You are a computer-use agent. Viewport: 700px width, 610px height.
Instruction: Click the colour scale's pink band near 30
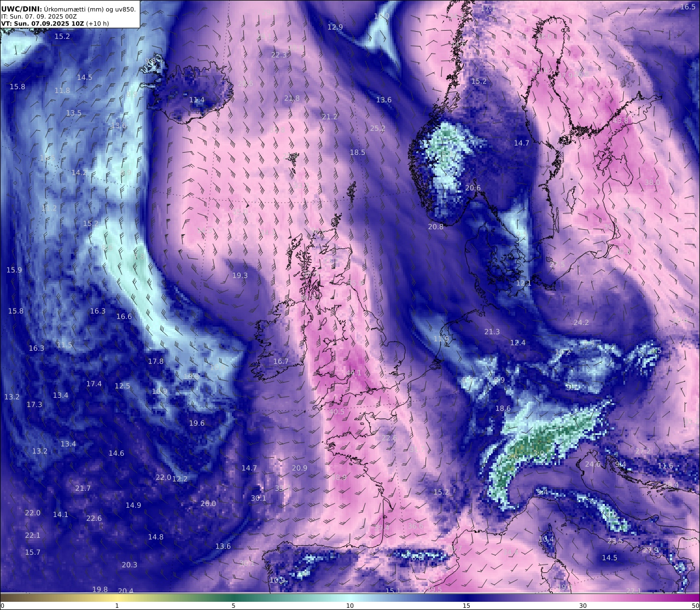(x=583, y=597)
